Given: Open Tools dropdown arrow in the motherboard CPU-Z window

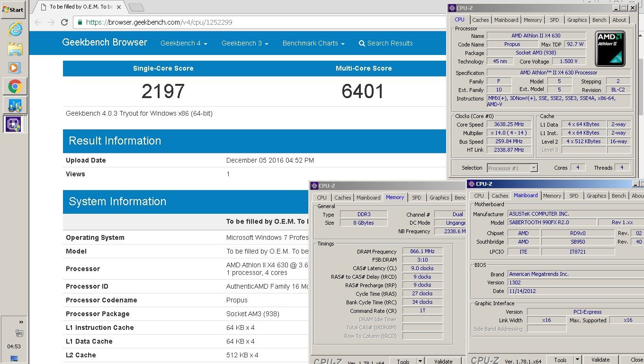Looking at the screenshot, I should pyautogui.click(x=577, y=360).
